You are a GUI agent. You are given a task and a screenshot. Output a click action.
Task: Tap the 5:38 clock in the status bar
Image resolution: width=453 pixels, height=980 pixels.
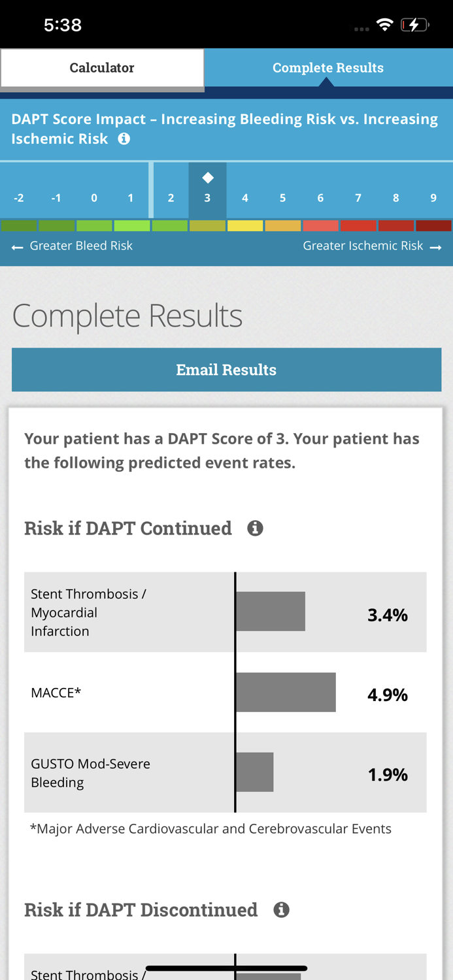(x=63, y=24)
